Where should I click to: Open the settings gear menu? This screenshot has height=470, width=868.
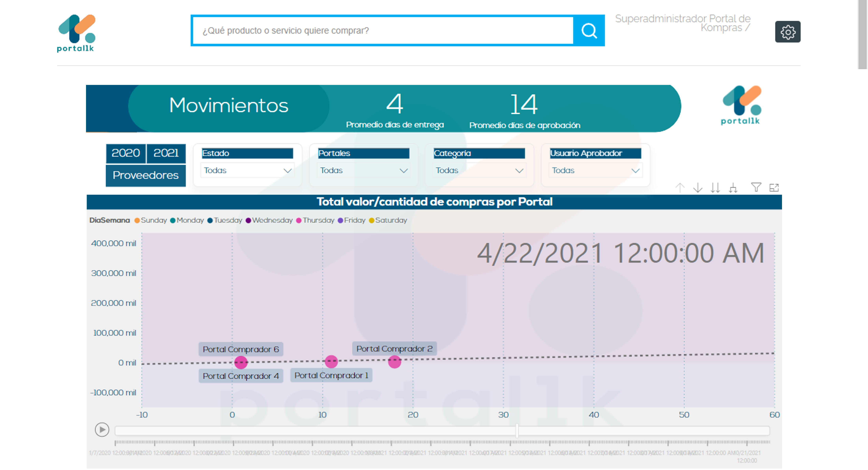pos(788,32)
